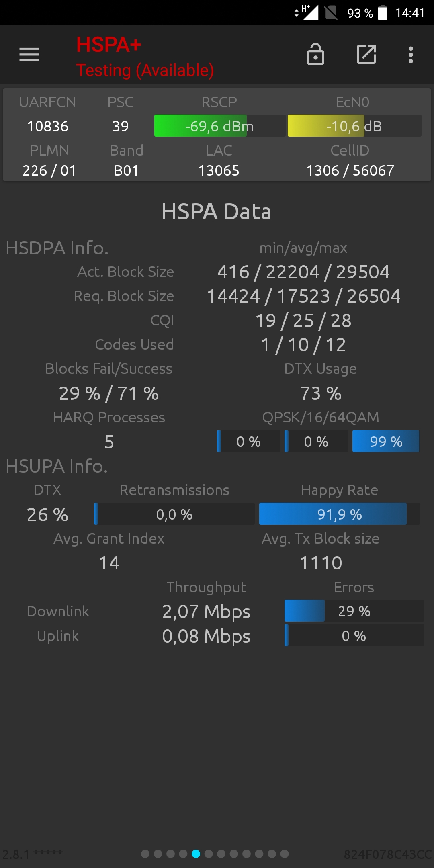Tap the HSPA Data page title

coord(217,212)
